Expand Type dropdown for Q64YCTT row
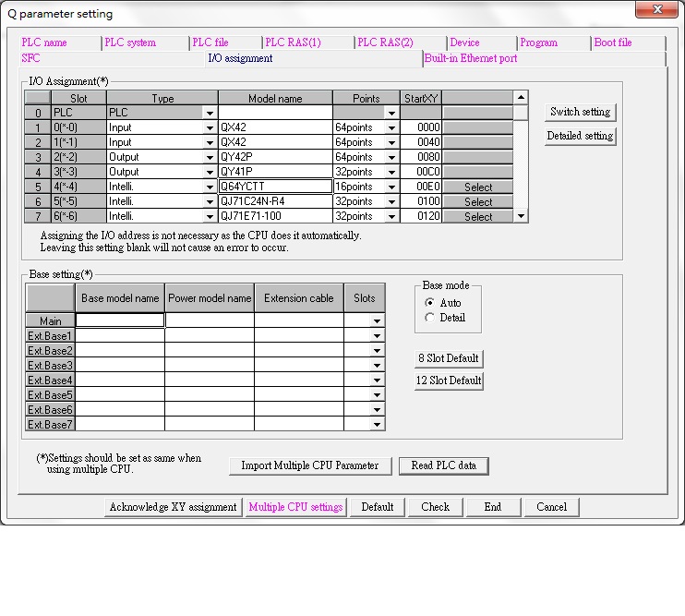Screen dimensions: 685x616 pyautogui.click(x=210, y=187)
